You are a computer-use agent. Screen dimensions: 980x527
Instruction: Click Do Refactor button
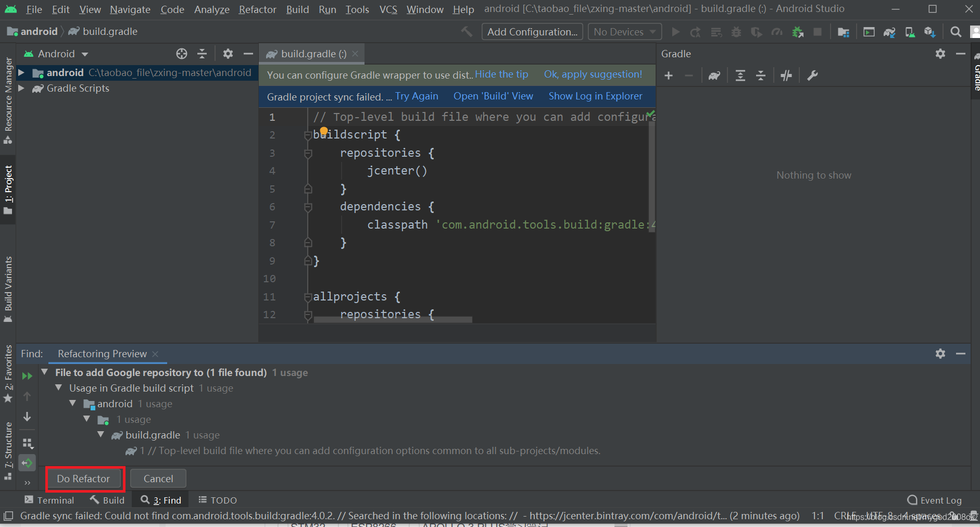83,479
